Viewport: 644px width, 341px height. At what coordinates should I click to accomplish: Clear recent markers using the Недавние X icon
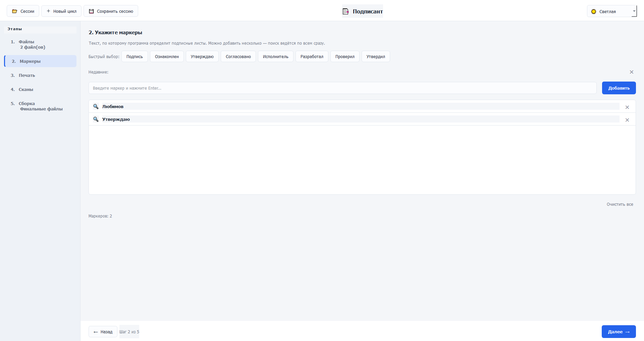(632, 72)
